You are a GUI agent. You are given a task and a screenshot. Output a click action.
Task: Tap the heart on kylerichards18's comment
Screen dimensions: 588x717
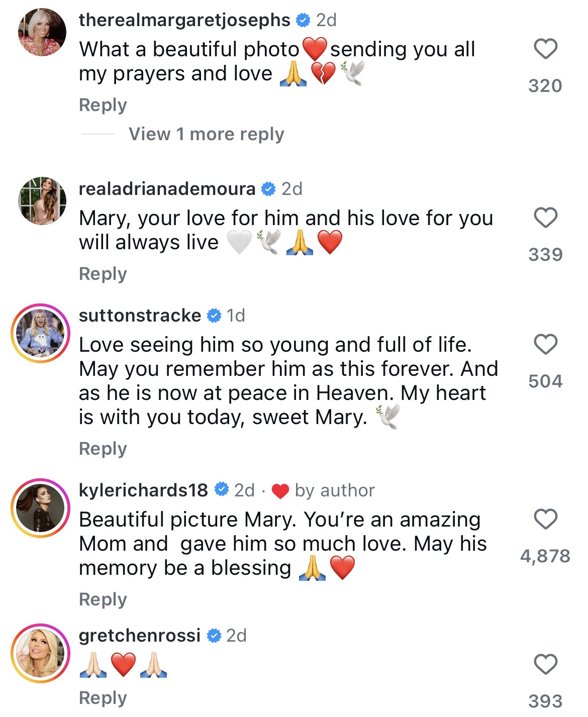pyautogui.click(x=545, y=519)
